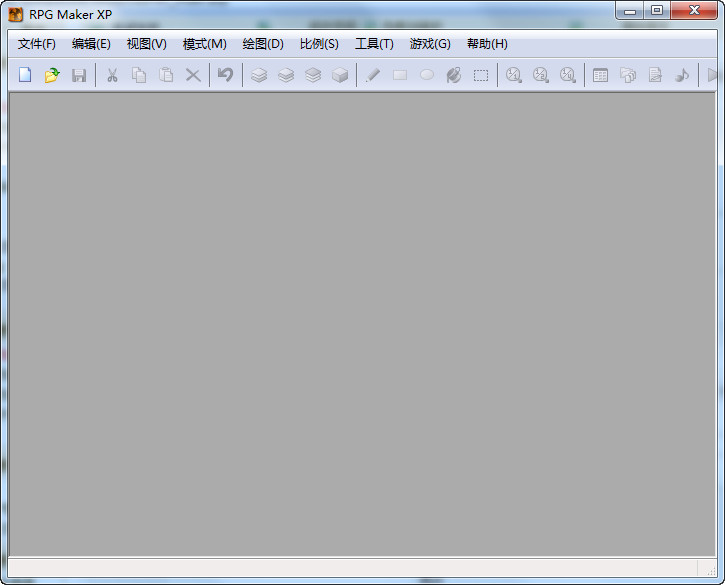Open the 文件(F) menu
Screen dimensions: 725x585
[x=37, y=44]
